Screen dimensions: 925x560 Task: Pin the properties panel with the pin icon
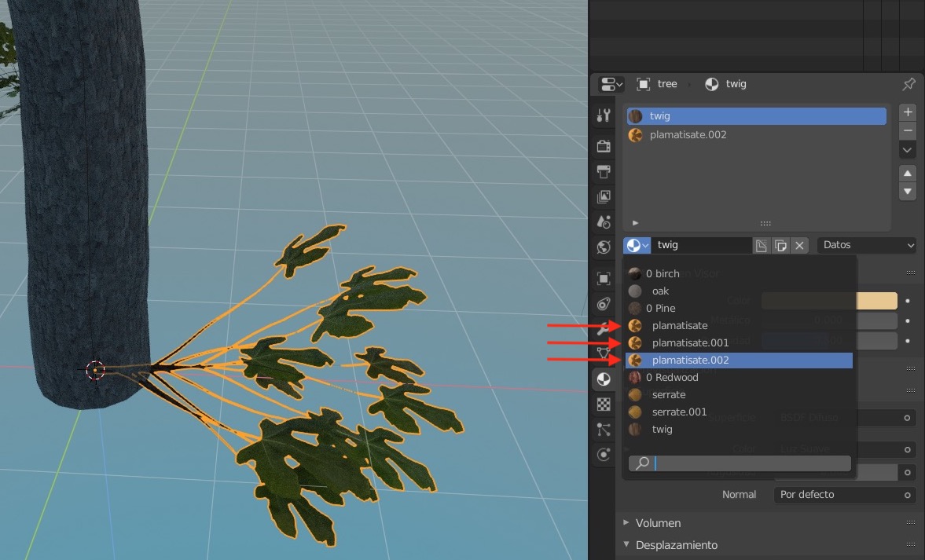[908, 84]
